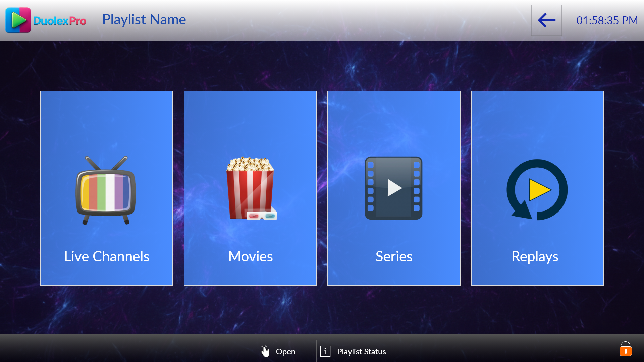
Task: Click the Open text in bottom bar
Action: 285,352
